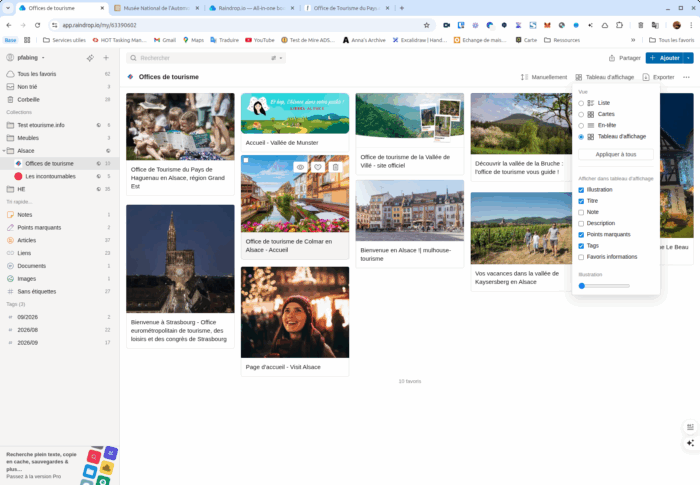The image size is (700, 485).
Task: Open Partager sharing option
Action: [x=623, y=58]
